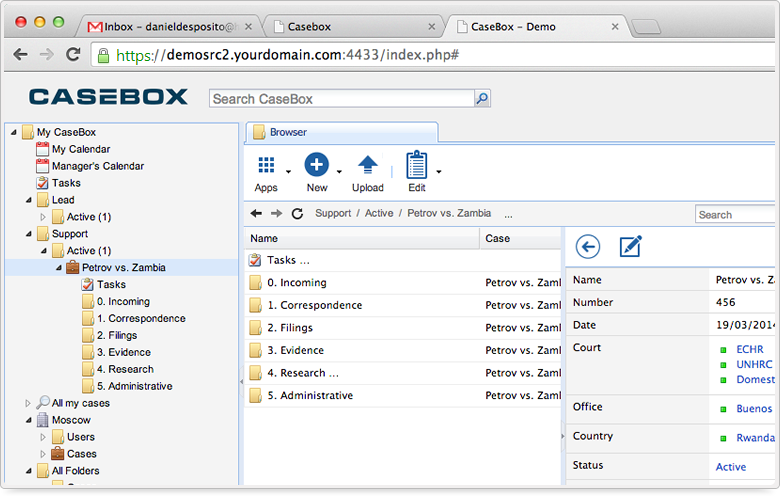780x500 pixels.
Task: Switch to the Inbox Gmail browser tab
Action: point(168,27)
